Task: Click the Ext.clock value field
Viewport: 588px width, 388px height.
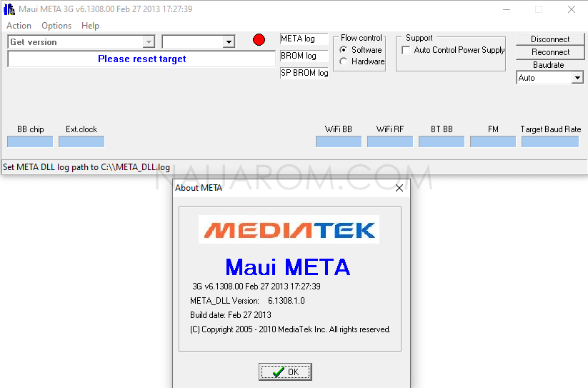Action: coord(81,141)
